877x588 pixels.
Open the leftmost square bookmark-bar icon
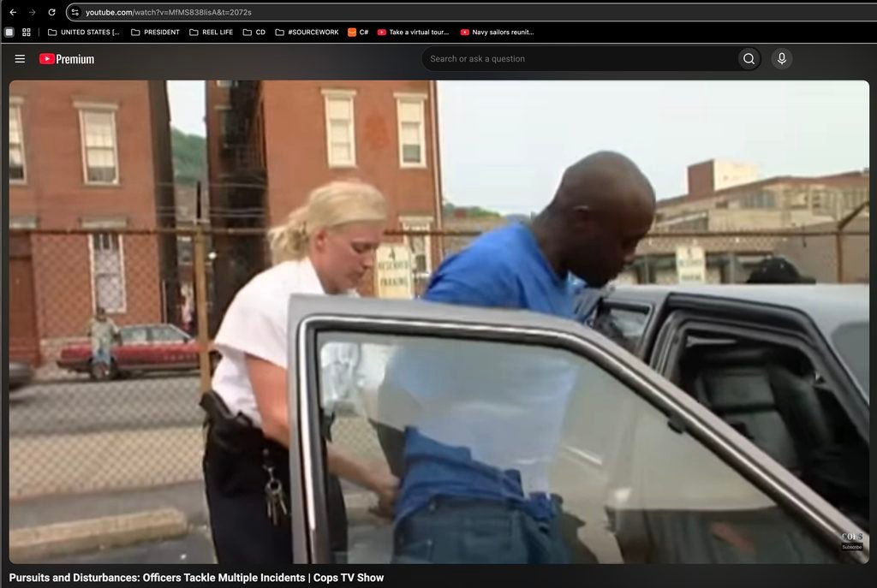(x=9, y=32)
